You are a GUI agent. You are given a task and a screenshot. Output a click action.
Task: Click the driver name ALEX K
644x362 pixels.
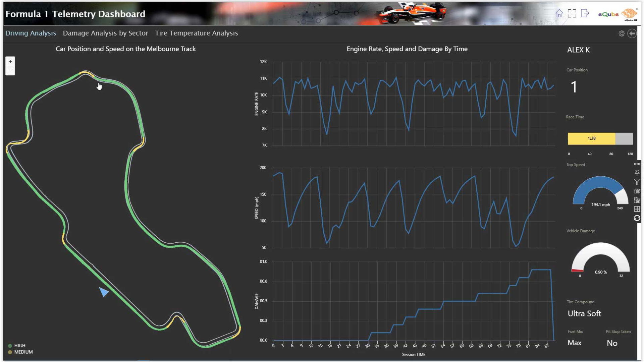[x=578, y=50]
